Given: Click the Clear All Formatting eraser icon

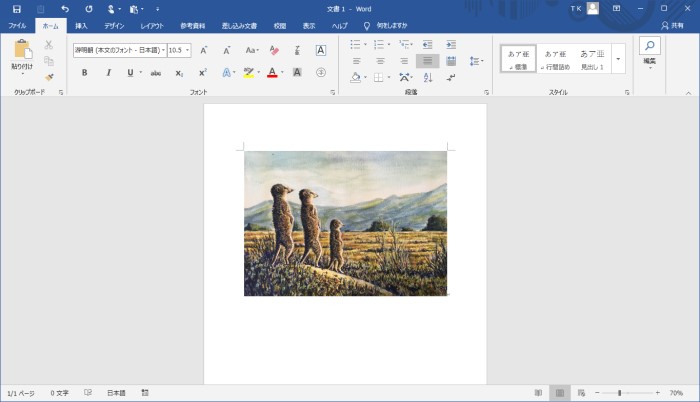Looking at the screenshot, I should click(273, 50).
